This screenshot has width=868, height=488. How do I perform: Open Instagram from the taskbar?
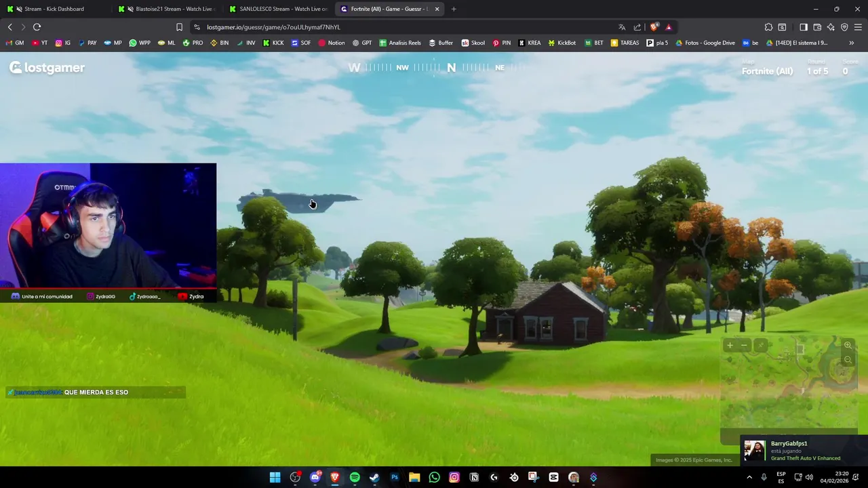[454, 477]
